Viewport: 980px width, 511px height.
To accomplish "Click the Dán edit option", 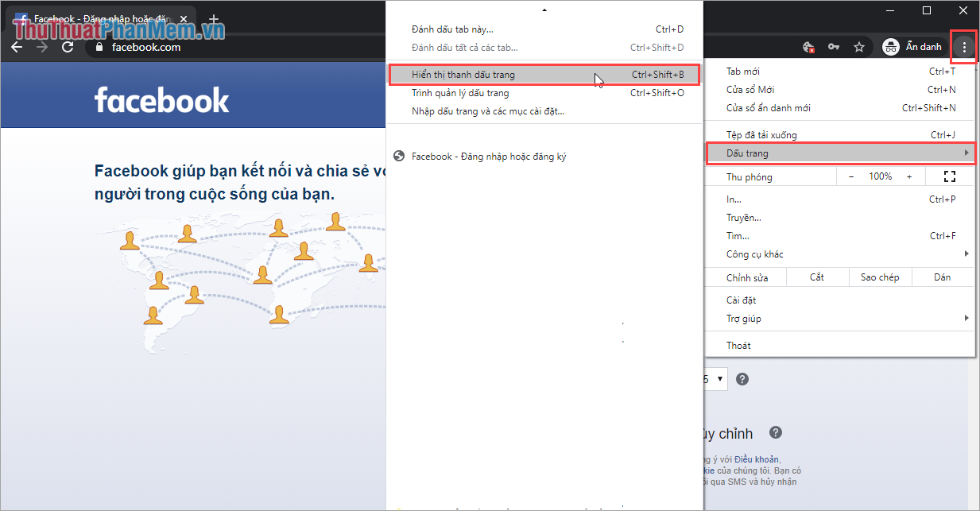I will click(943, 277).
